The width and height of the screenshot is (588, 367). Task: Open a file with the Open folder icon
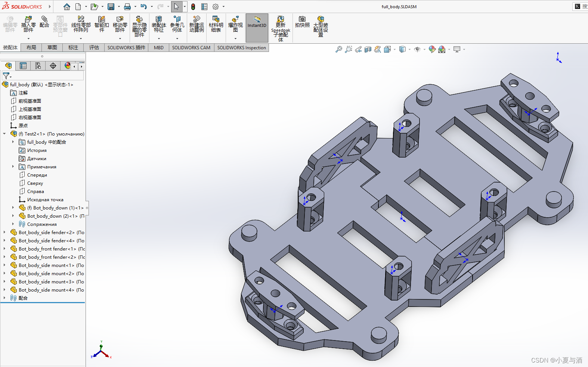click(94, 7)
